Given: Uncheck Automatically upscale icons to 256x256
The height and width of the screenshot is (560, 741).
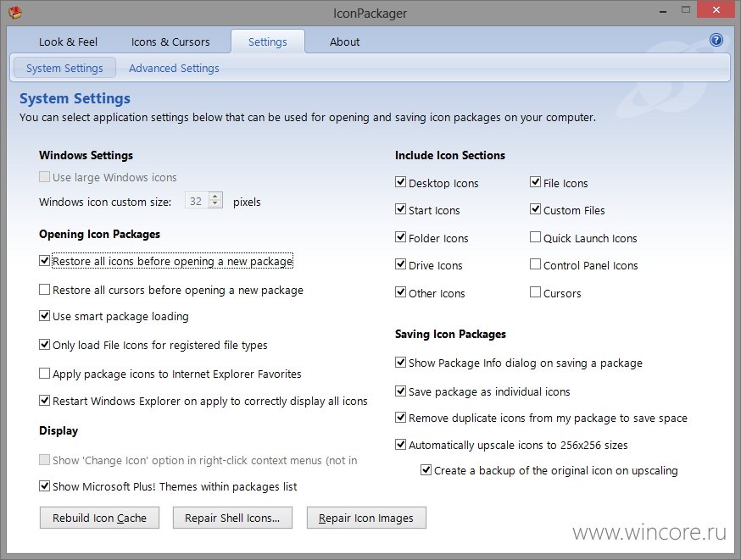Looking at the screenshot, I should [x=400, y=444].
